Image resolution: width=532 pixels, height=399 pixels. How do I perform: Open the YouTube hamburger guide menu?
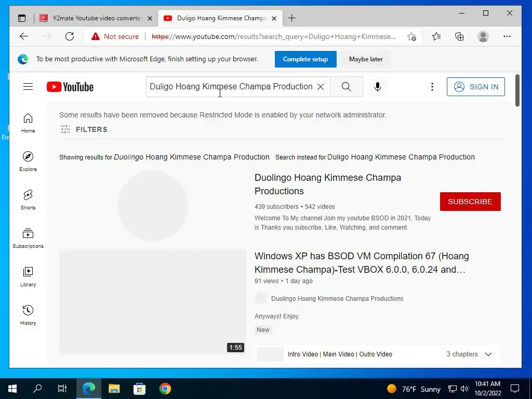pyautogui.click(x=28, y=87)
